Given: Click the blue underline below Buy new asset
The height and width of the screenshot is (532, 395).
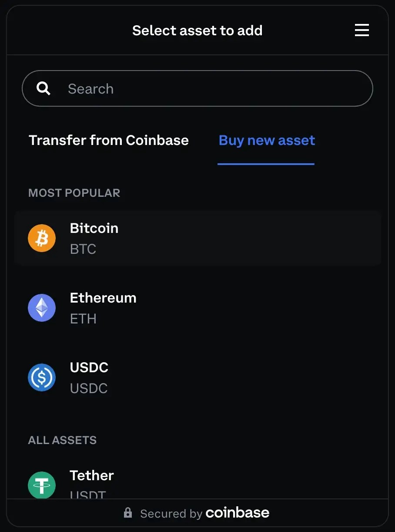Looking at the screenshot, I should 266,163.
